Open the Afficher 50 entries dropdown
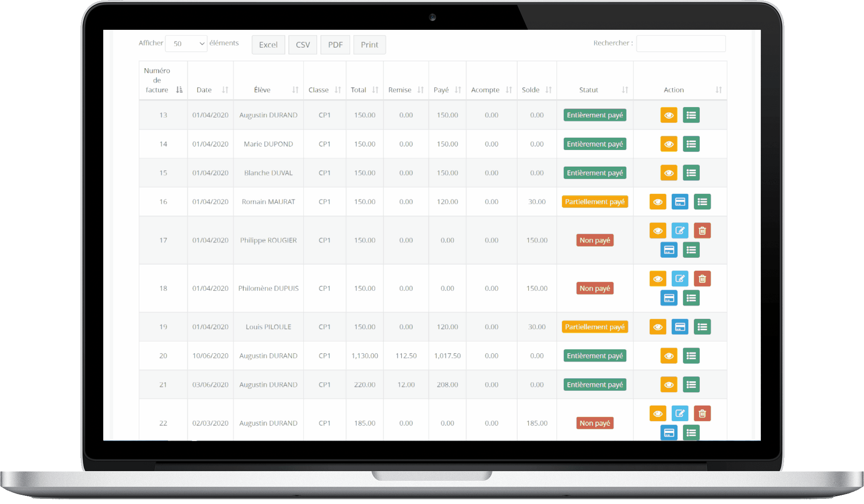Screen dimensions: 864x504 click(x=186, y=44)
